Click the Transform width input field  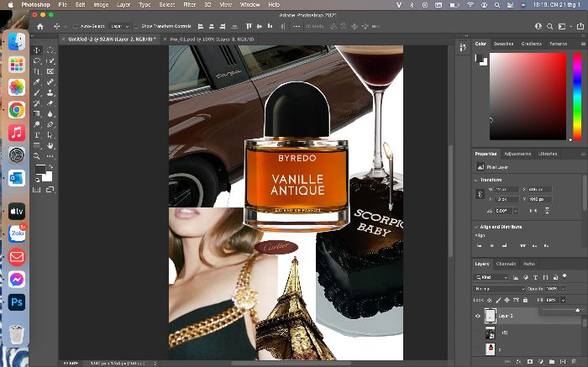click(507, 190)
